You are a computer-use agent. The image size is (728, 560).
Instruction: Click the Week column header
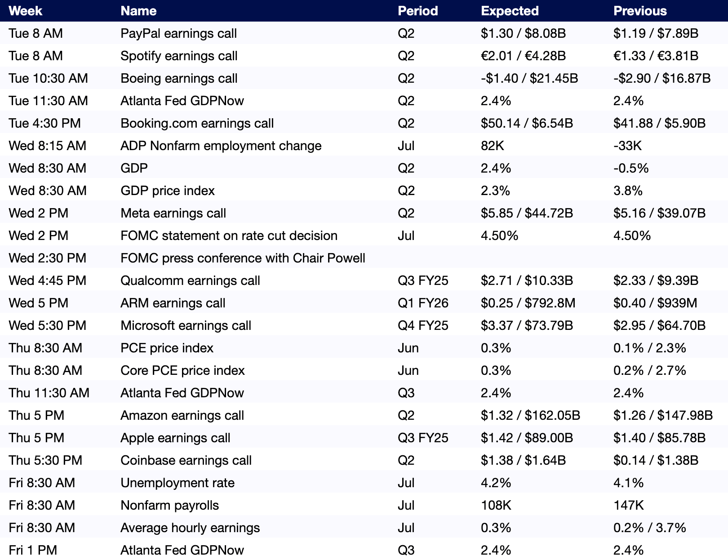point(25,11)
